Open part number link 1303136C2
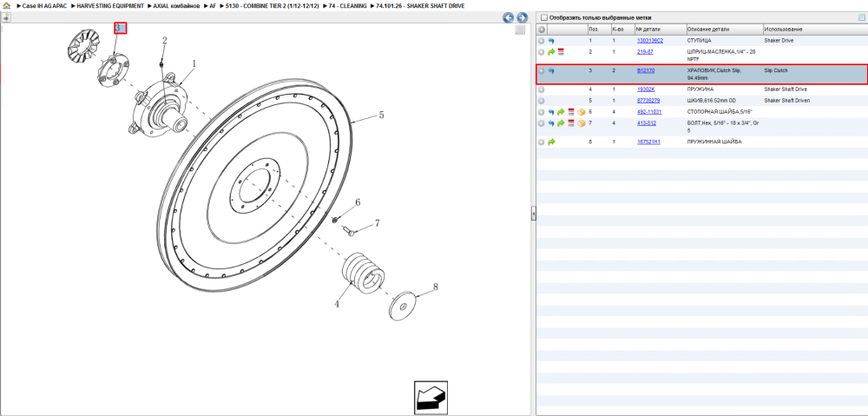868x416 pixels. pyautogui.click(x=650, y=41)
